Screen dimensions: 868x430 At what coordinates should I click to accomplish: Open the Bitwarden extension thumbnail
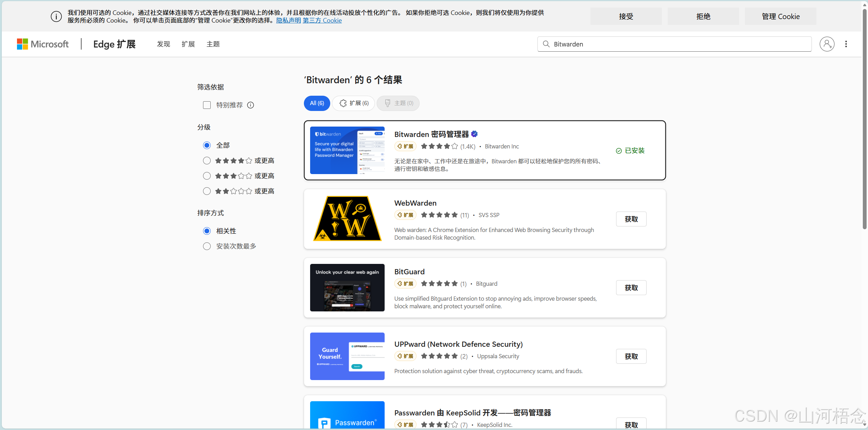tap(347, 150)
